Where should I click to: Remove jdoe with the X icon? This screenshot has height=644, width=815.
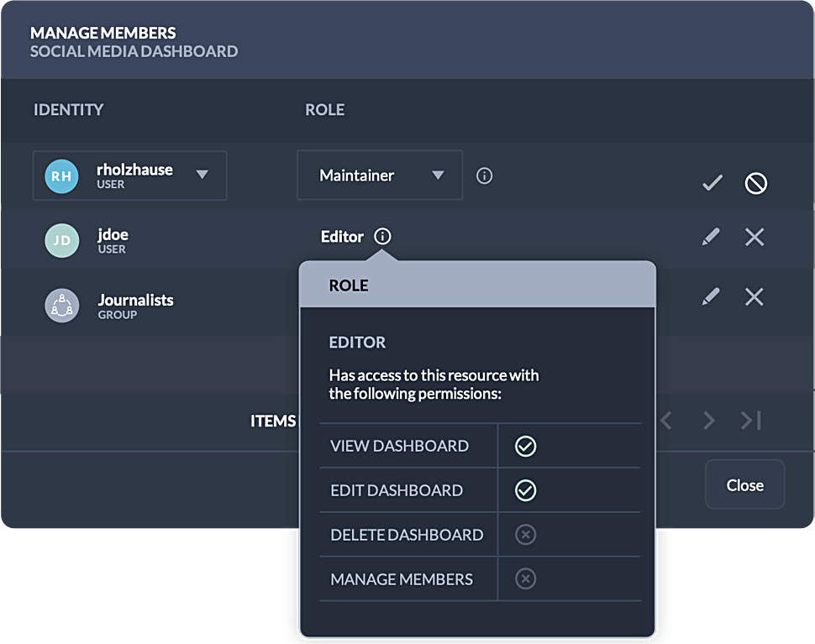coord(755,237)
